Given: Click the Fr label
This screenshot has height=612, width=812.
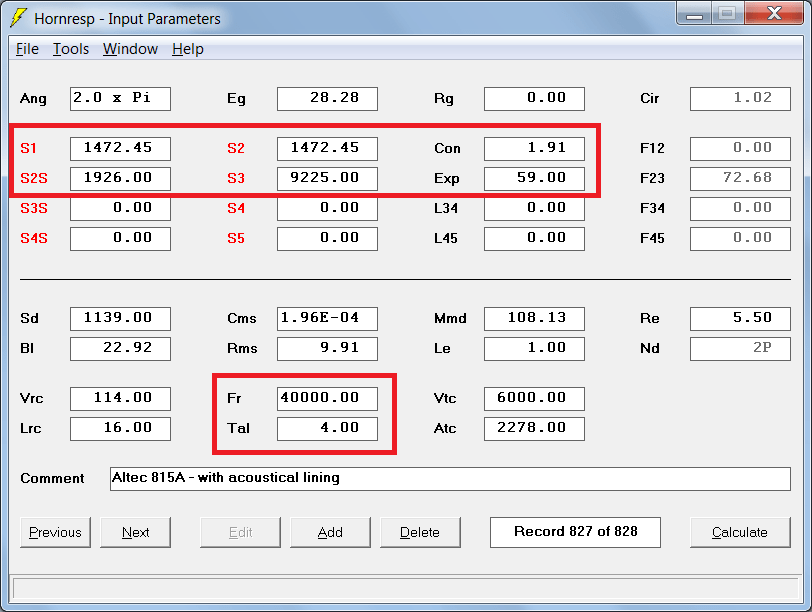Looking at the screenshot, I should click(234, 398).
